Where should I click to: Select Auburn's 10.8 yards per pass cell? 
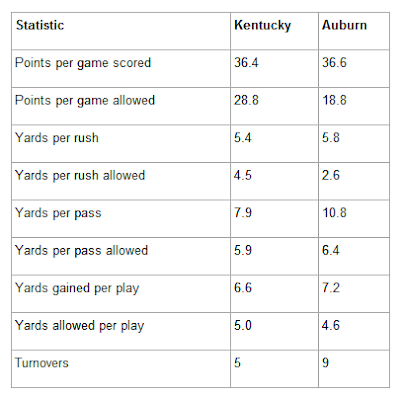click(334, 213)
